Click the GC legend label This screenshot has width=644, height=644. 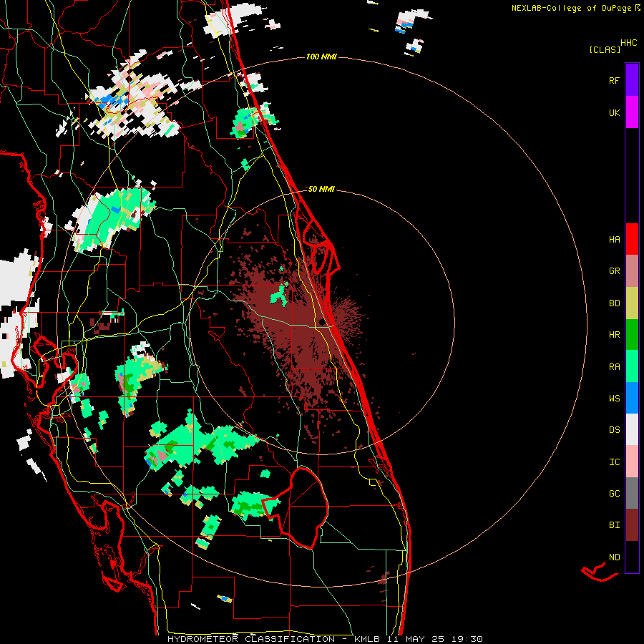[x=614, y=493]
